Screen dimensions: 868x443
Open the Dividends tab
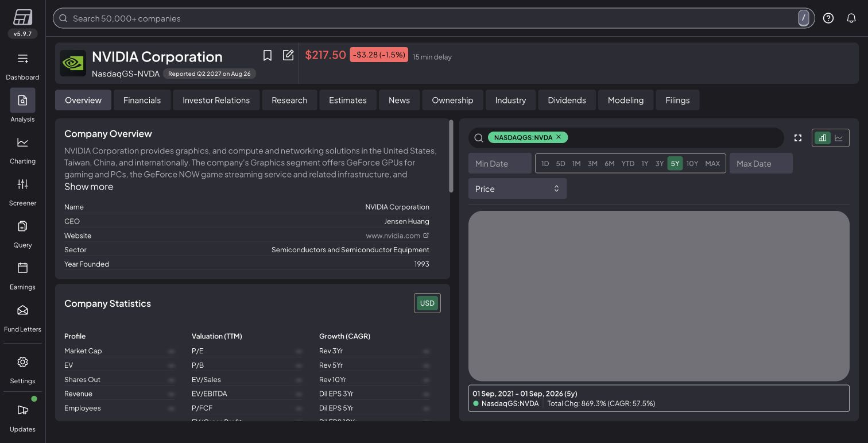tap(567, 100)
